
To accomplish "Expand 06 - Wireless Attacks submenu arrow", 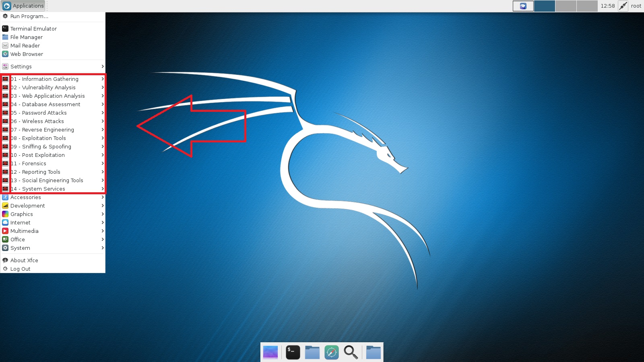I will pos(103,121).
